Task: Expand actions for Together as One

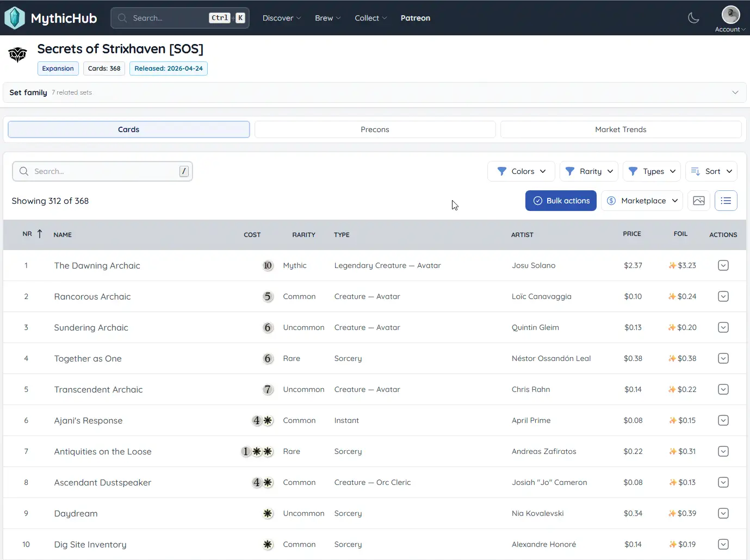Action: (x=723, y=358)
